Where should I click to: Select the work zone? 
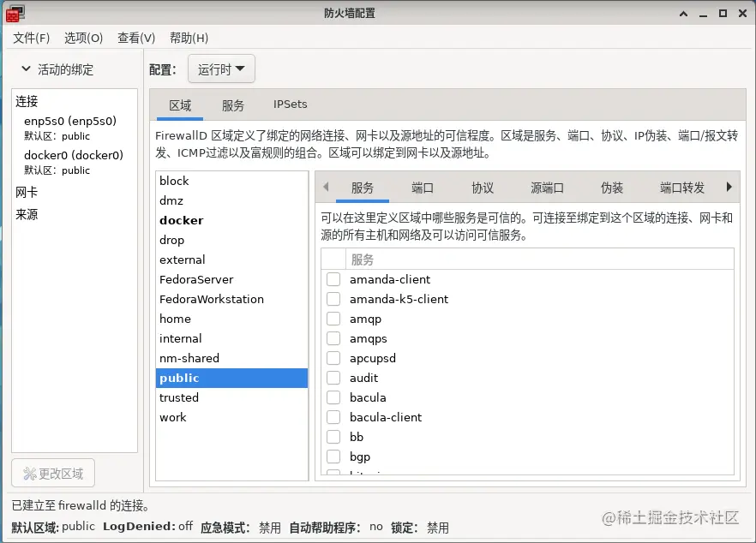click(x=232, y=418)
